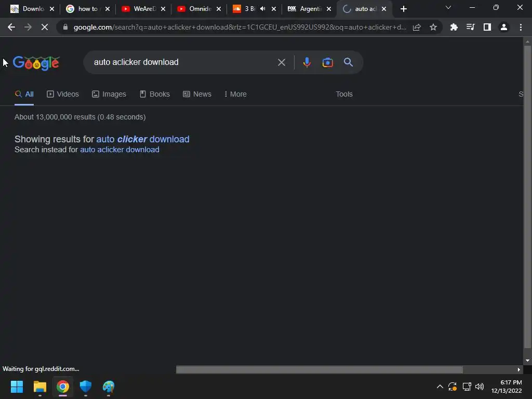Open media controls in toolbar

(470, 27)
